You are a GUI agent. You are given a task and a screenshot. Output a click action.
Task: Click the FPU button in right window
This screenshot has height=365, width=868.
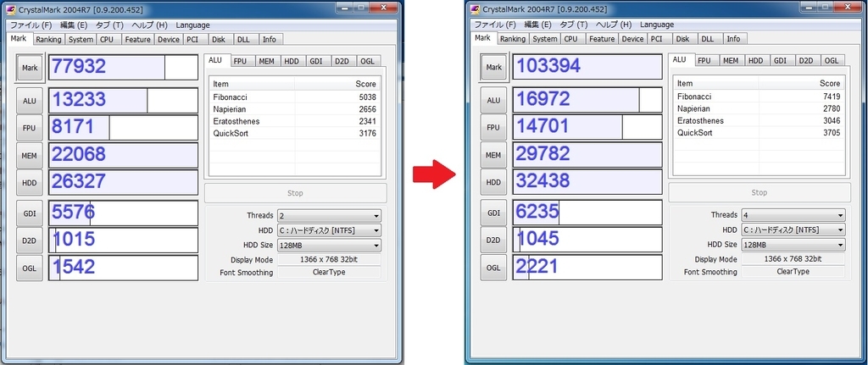493,128
